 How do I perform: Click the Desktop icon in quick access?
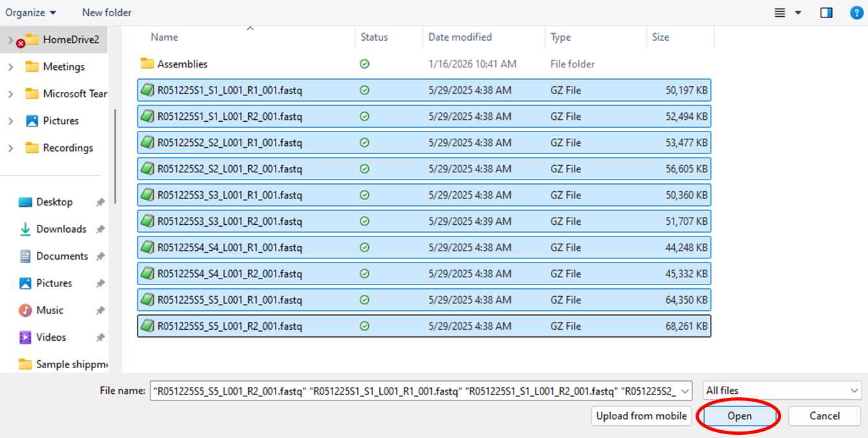[25, 202]
